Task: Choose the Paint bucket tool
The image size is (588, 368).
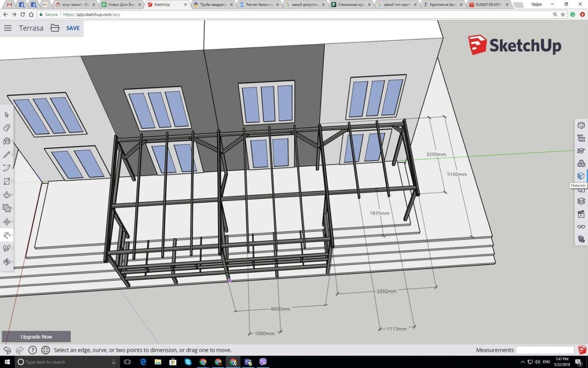Action: pos(7,141)
